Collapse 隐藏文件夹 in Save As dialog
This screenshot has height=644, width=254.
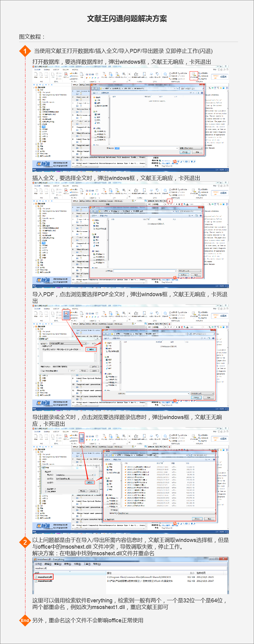tap(109, 519)
